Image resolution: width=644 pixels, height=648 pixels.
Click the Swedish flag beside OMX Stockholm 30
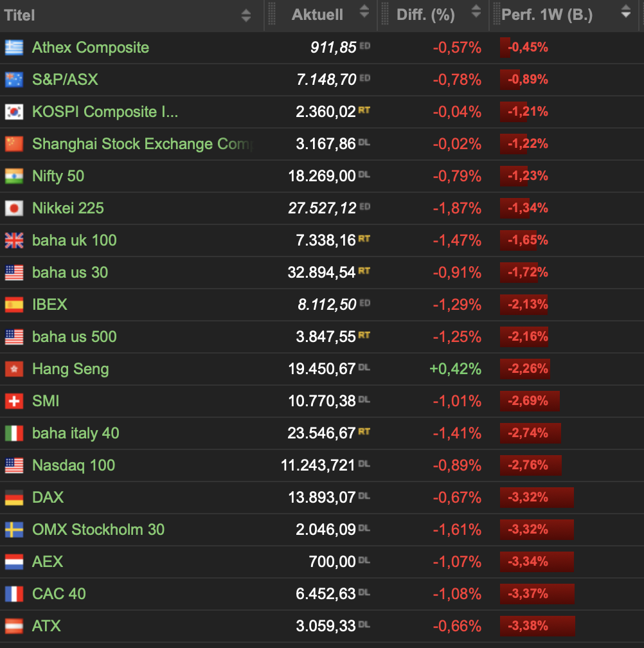[x=14, y=530]
